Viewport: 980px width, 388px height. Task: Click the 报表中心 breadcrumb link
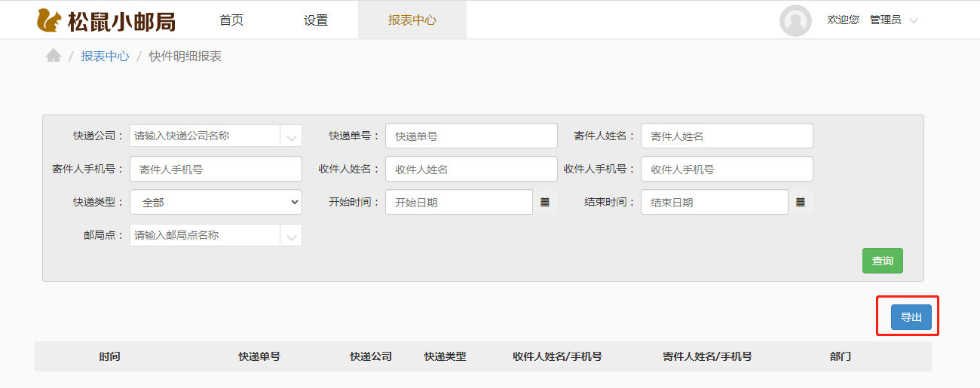tap(105, 56)
